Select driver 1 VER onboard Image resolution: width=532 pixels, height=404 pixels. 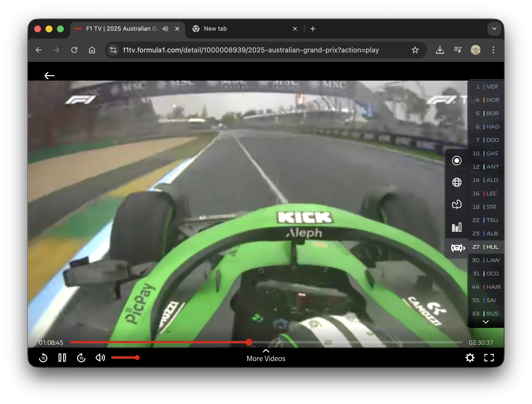486,87
